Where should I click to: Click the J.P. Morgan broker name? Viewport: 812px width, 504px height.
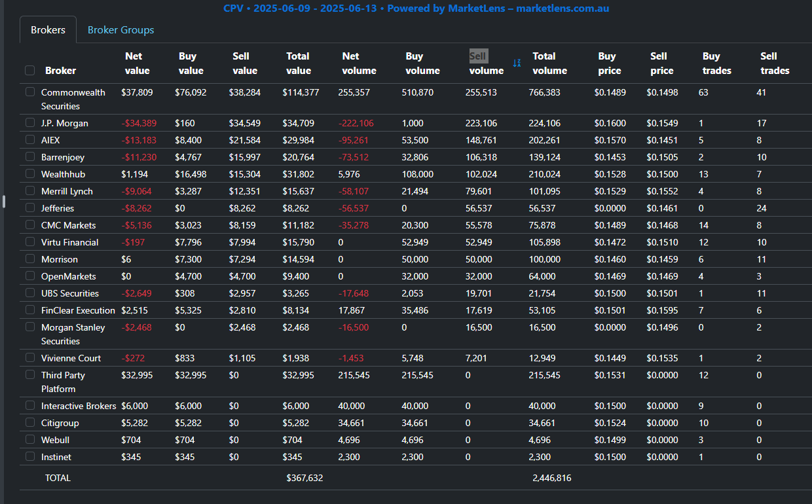65,123
